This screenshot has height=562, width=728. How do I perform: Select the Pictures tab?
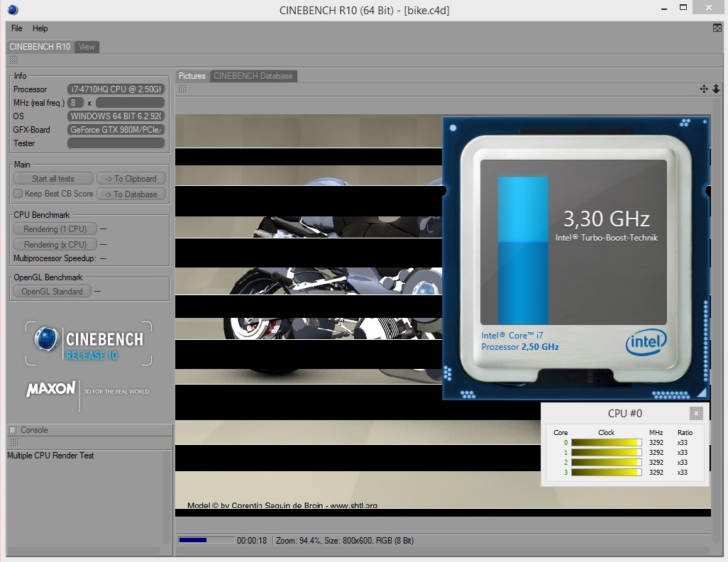pos(192,76)
